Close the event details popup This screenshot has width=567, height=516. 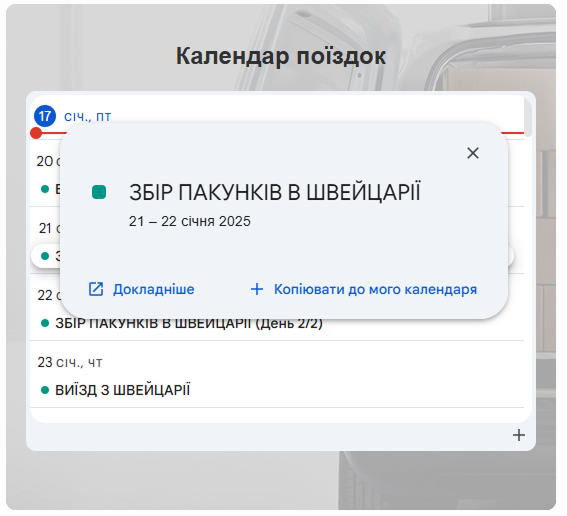[x=473, y=153]
